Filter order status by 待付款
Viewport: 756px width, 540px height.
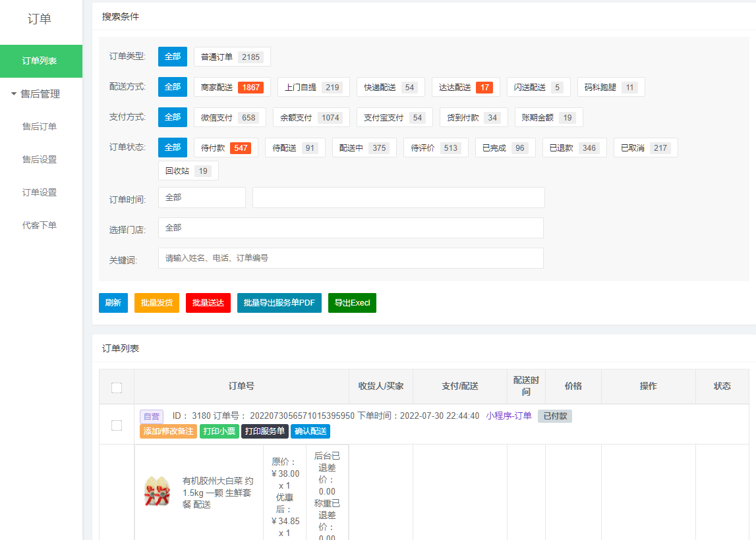coord(223,148)
